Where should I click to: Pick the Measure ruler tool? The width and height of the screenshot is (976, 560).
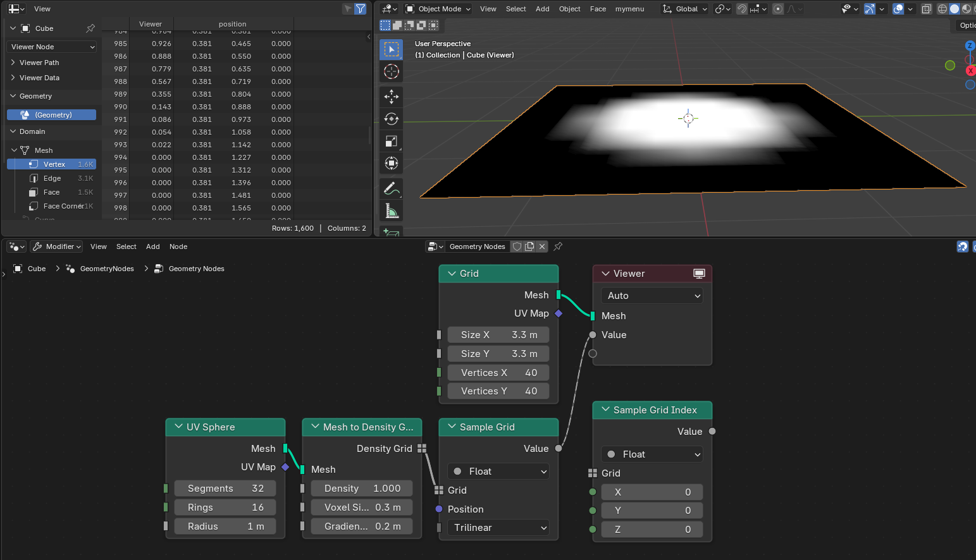[x=392, y=211]
